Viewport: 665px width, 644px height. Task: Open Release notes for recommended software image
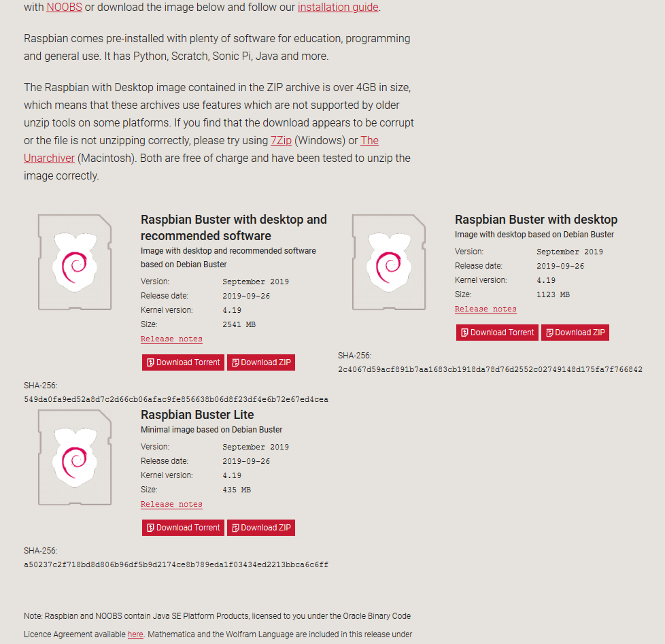(171, 339)
